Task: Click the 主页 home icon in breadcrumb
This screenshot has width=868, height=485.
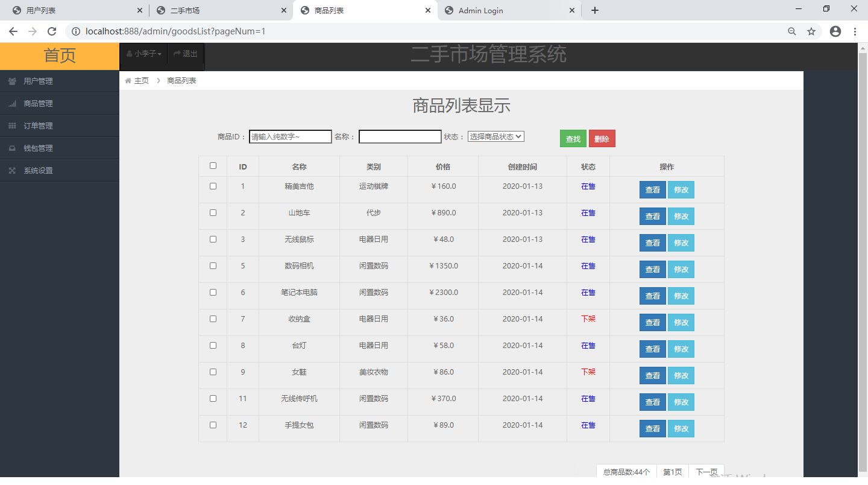Action: pos(128,80)
